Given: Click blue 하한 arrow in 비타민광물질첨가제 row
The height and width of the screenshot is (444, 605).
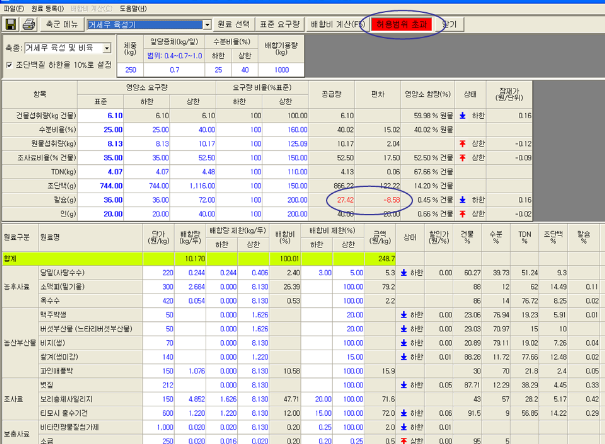Looking at the screenshot, I should click(404, 427).
